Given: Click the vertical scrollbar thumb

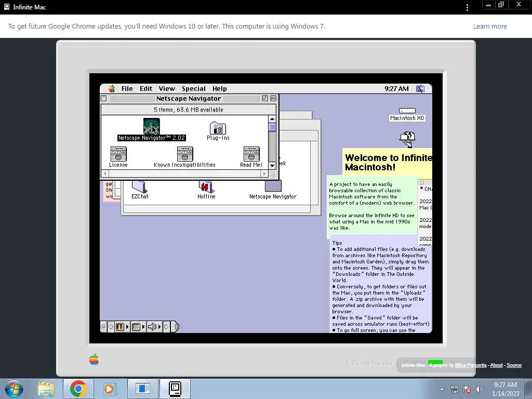Looking at the screenshot, I should [x=272, y=127].
